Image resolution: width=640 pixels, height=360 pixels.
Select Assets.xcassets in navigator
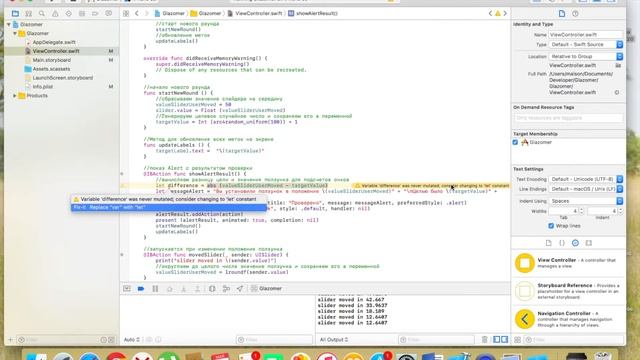point(51,69)
